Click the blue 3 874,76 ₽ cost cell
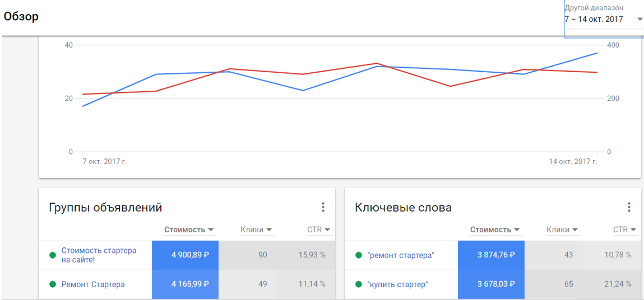 pyautogui.click(x=491, y=255)
